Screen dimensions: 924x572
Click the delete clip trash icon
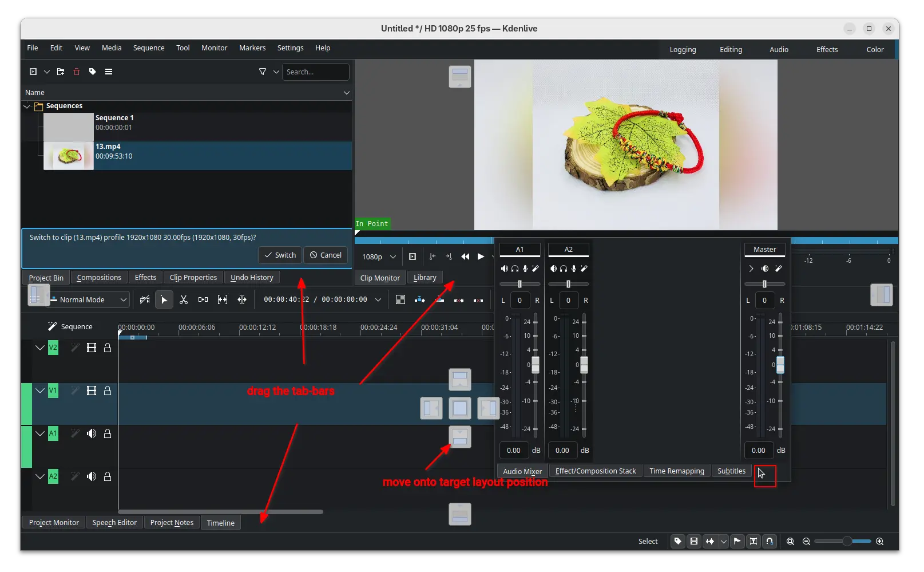pyautogui.click(x=77, y=72)
